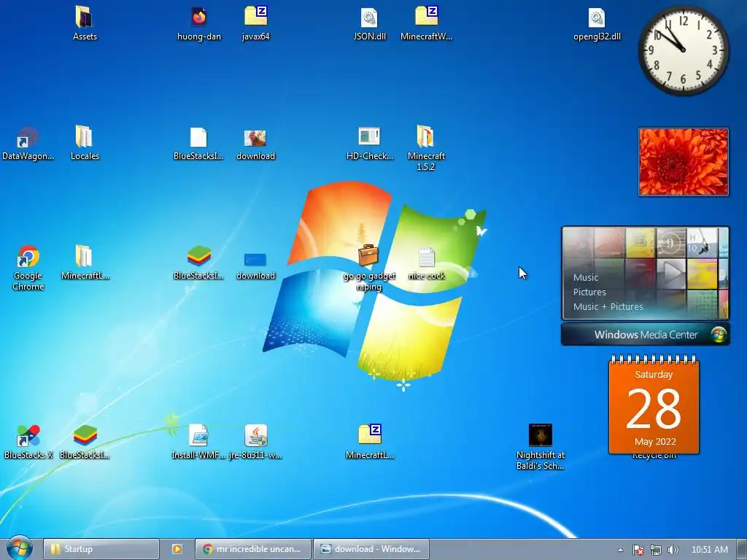Open the volume speaker tray icon

click(673, 550)
